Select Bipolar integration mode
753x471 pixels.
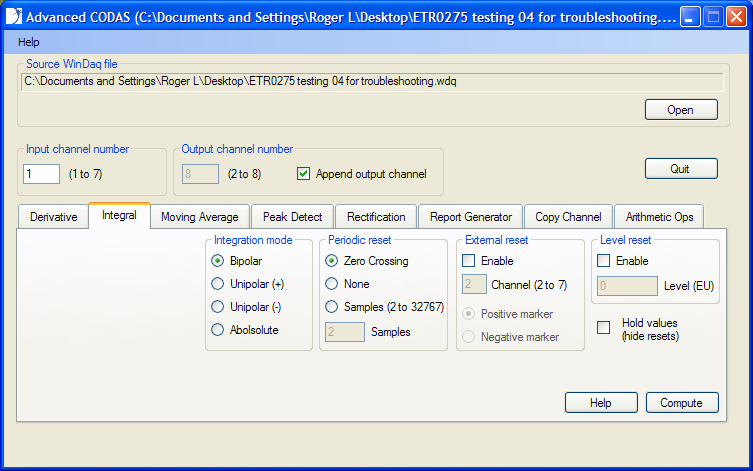click(218, 261)
